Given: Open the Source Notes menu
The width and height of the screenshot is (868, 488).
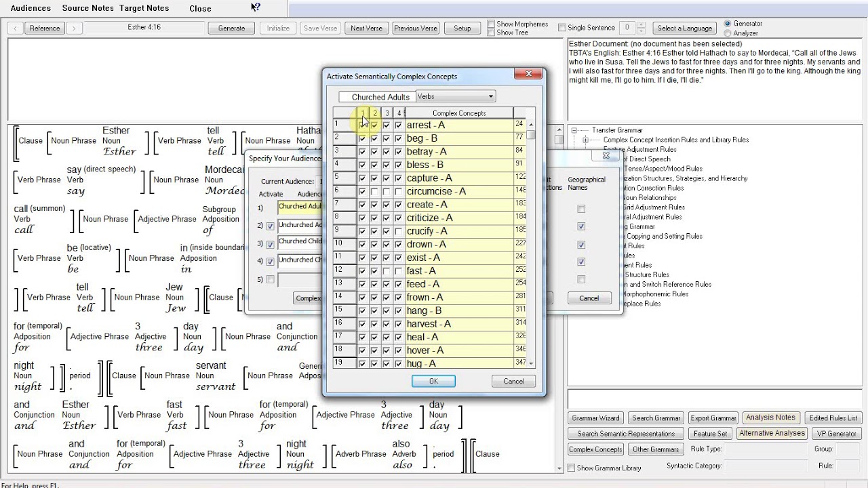Looking at the screenshot, I should [x=88, y=8].
